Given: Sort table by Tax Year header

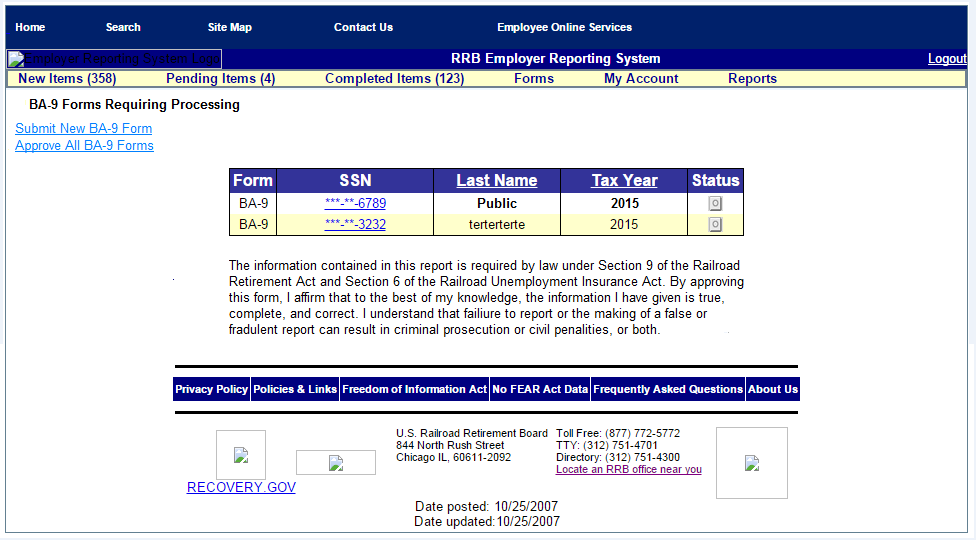Looking at the screenshot, I should [624, 181].
